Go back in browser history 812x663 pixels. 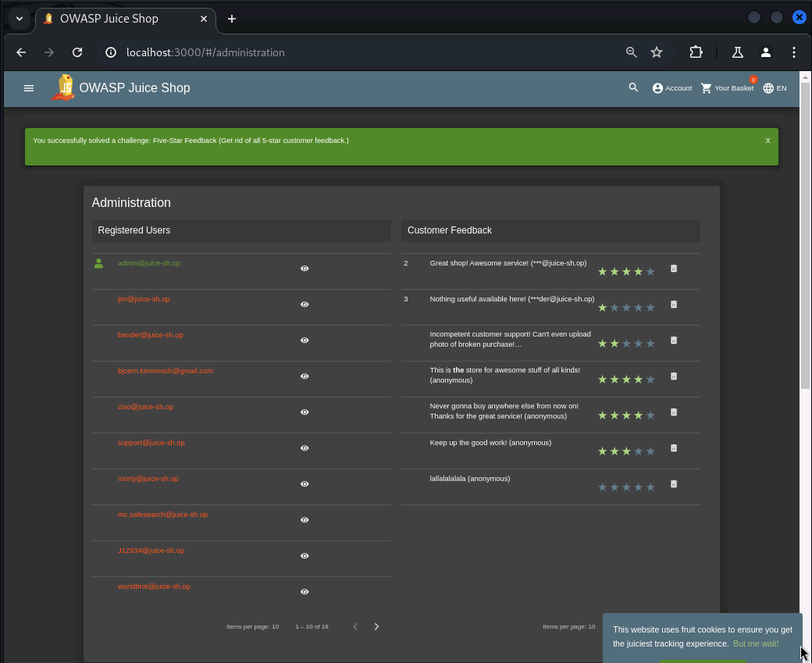(x=21, y=52)
